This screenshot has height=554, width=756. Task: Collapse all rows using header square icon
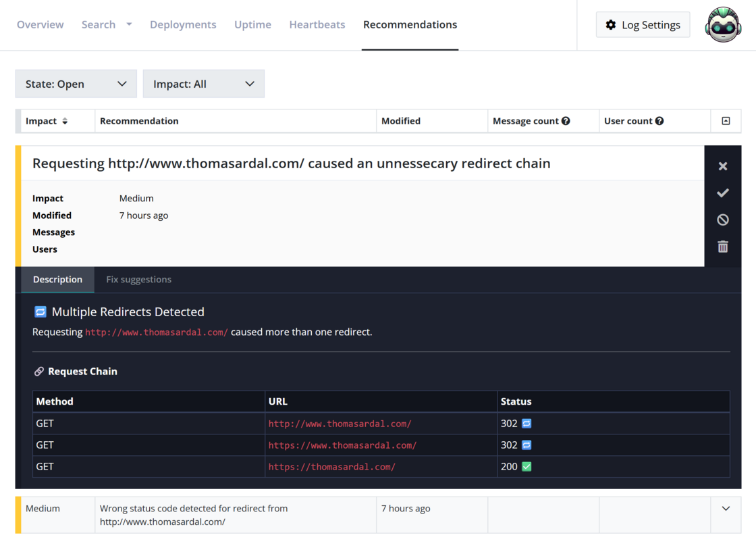[726, 121]
